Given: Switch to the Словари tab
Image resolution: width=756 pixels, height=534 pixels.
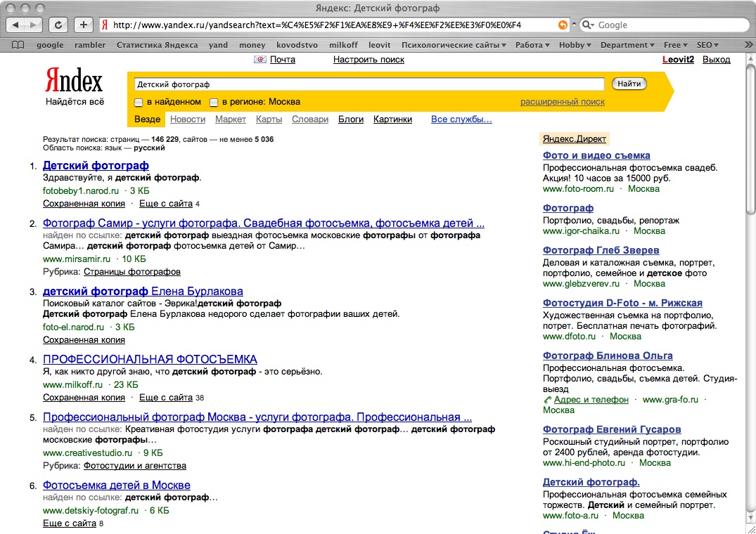Looking at the screenshot, I should point(310,119).
